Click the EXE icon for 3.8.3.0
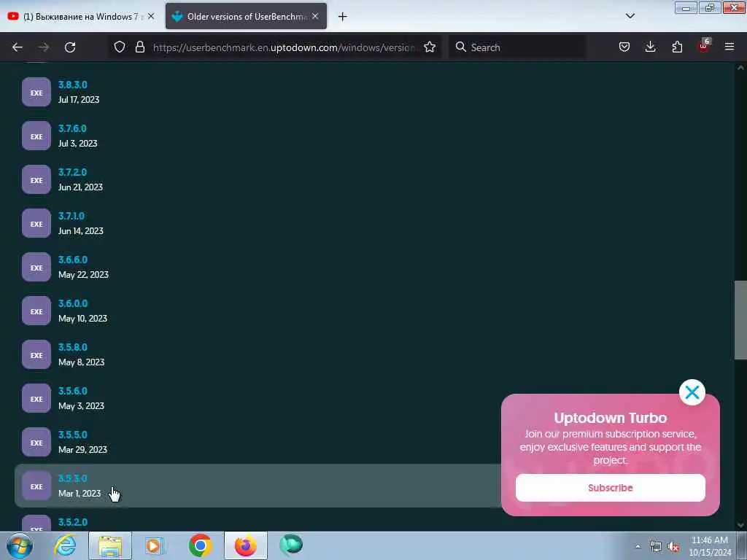Screen dimensions: 747x560 click(x=36, y=93)
